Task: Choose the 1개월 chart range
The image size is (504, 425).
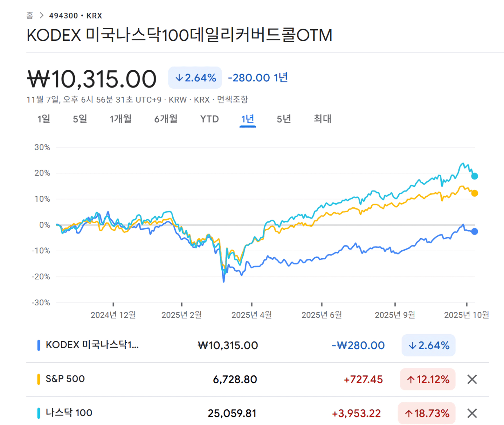Action: (x=121, y=119)
